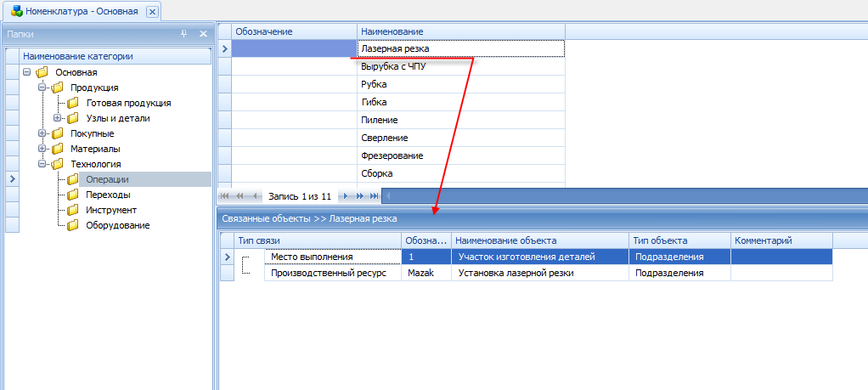Click Подразделения cell in Mazak row
The height and width of the screenshot is (390, 868).
pos(679,273)
